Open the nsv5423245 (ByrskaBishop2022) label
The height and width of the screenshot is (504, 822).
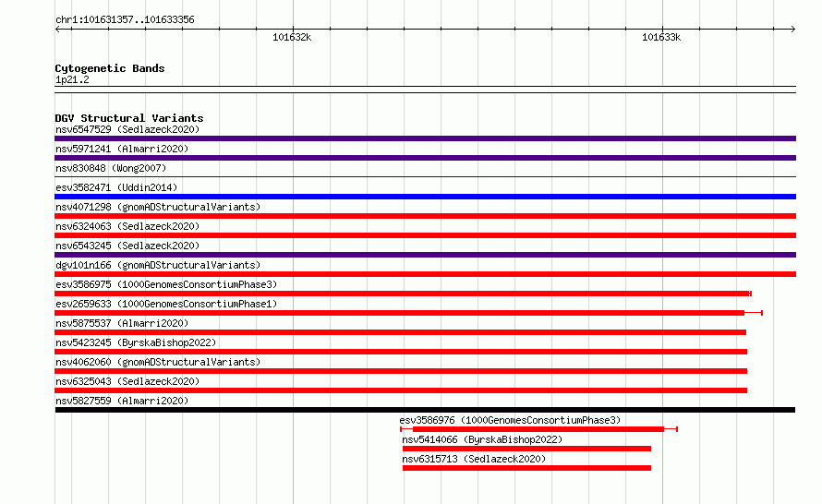tap(136, 342)
